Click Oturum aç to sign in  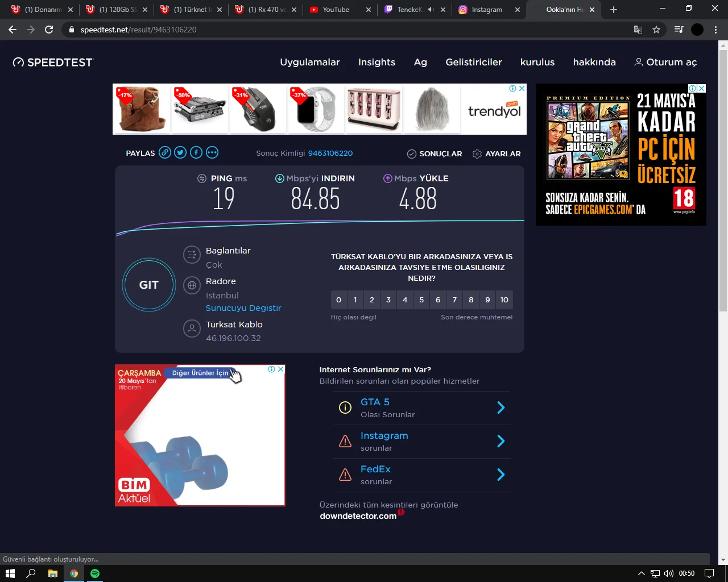[x=665, y=63]
